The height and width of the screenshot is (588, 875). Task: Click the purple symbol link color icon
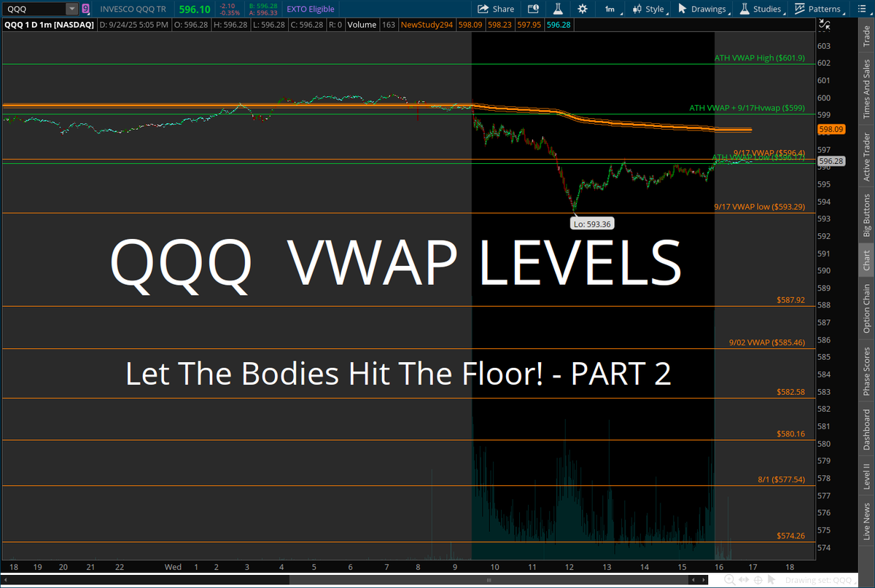(85, 9)
